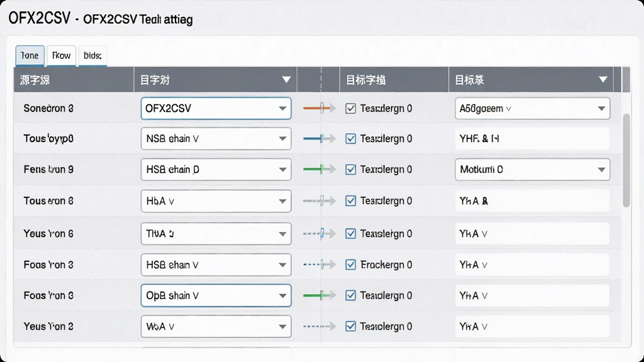Screen dimensions: 644x362
Task: Click the blue mapping arrow beside NSB chain
Action: 319,139
